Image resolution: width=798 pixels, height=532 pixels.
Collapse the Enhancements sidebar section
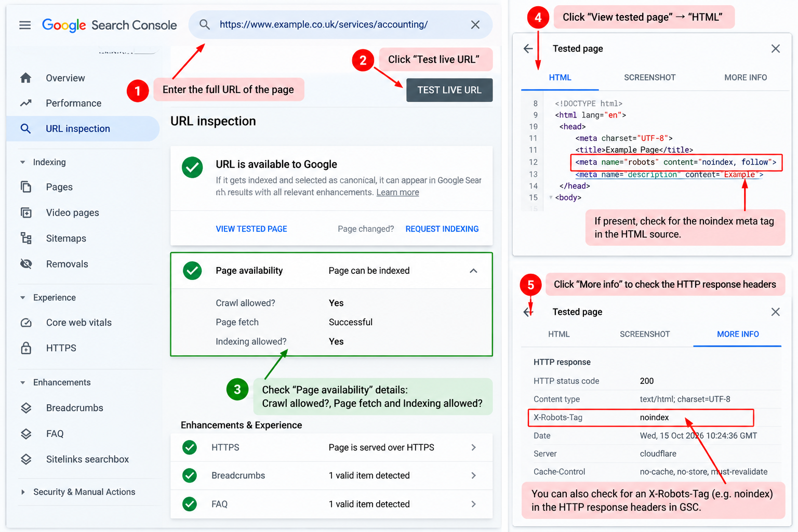(x=22, y=382)
